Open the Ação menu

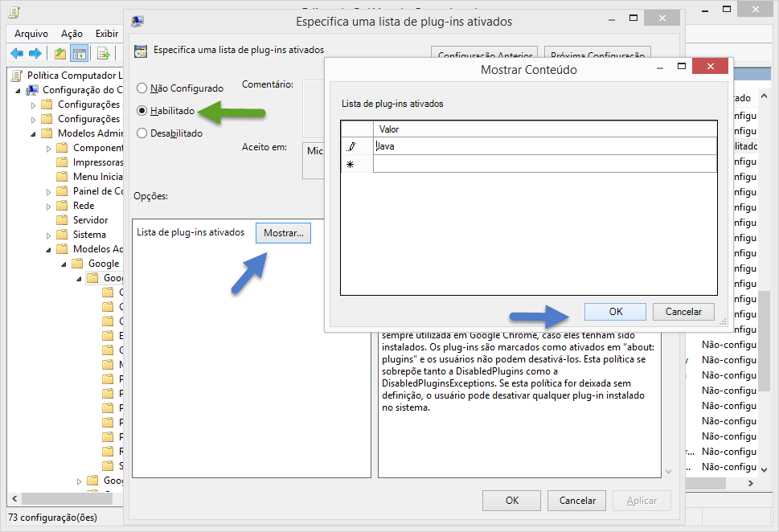coord(72,34)
